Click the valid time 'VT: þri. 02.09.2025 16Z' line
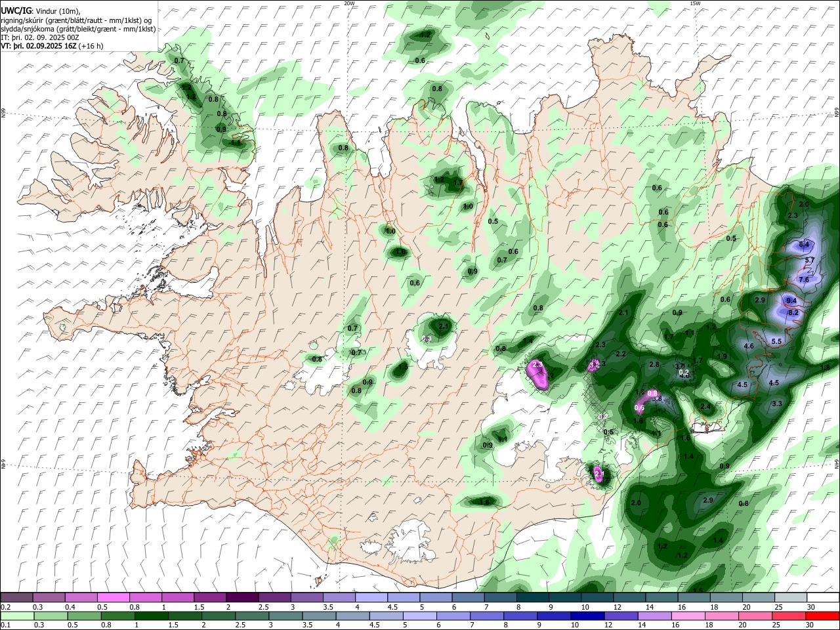Viewport: 840px width, 630px height. click(x=52, y=46)
